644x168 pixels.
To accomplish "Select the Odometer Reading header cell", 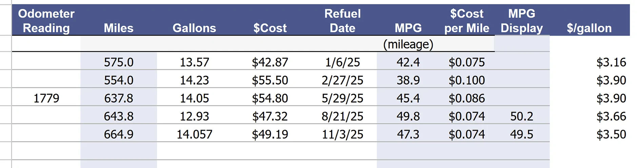I will 46,20.
